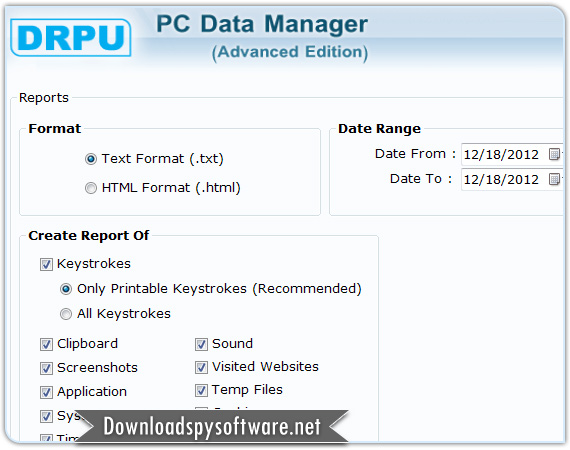
Task: Select HTML Format (.html) radio button
Action: tap(91, 188)
